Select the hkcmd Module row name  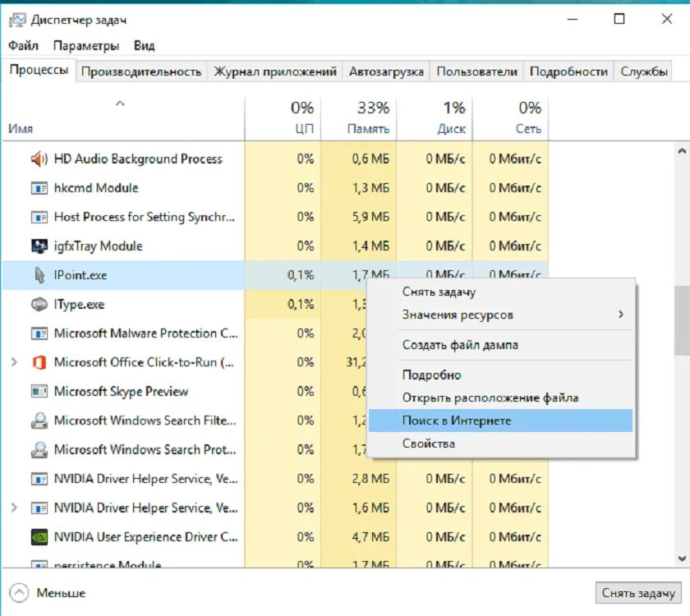pos(96,188)
